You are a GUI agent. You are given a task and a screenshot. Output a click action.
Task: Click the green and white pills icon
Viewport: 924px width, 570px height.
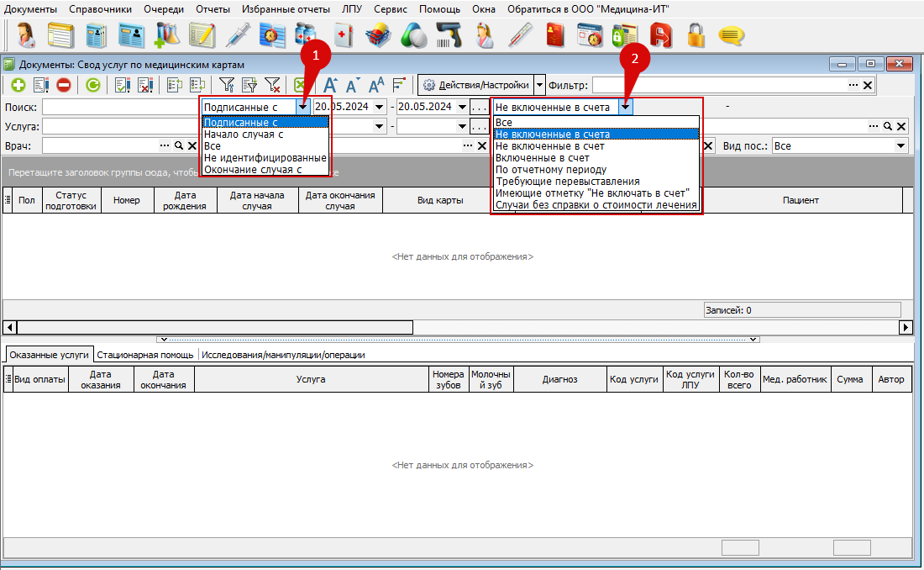pos(413,35)
